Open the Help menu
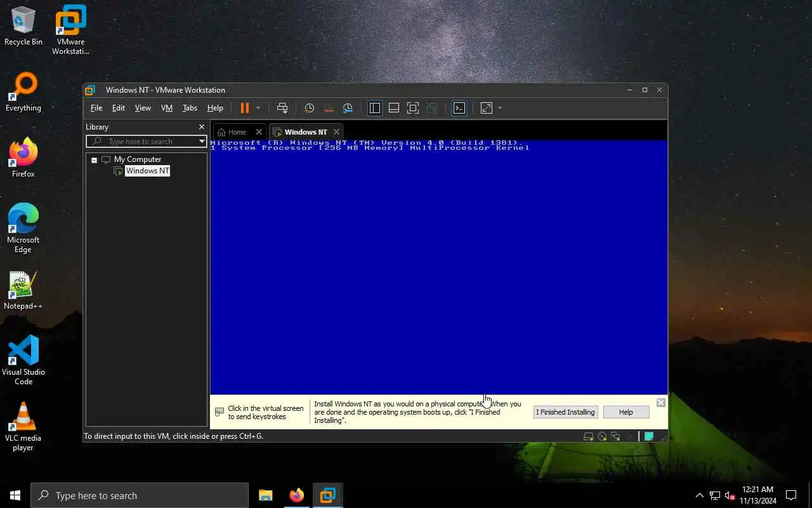Viewport: 812px width, 508px height. pyautogui.click(x=215, y=108)
